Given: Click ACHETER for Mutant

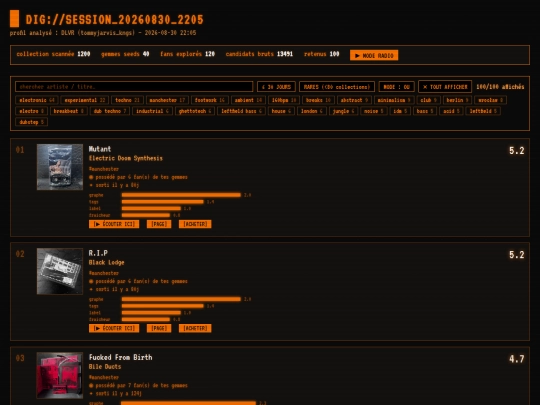Looking at the screenshot, I should (195, 224).
